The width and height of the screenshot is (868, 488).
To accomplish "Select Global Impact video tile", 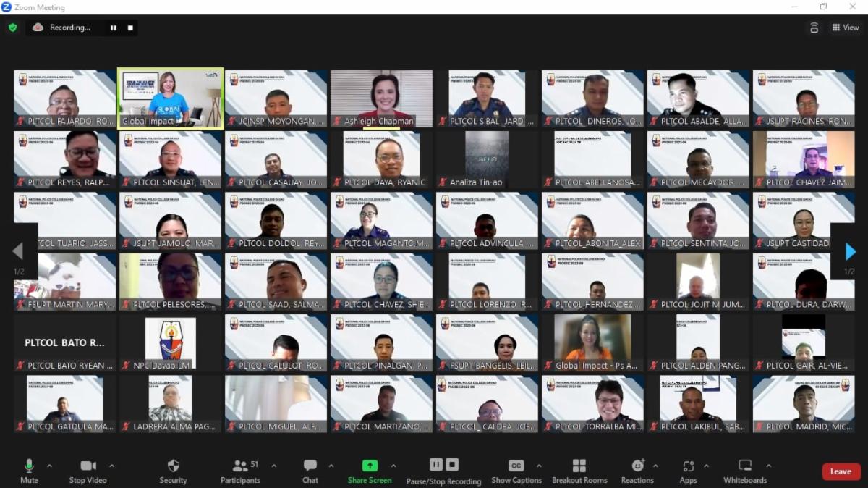I will tap(171, 98).
